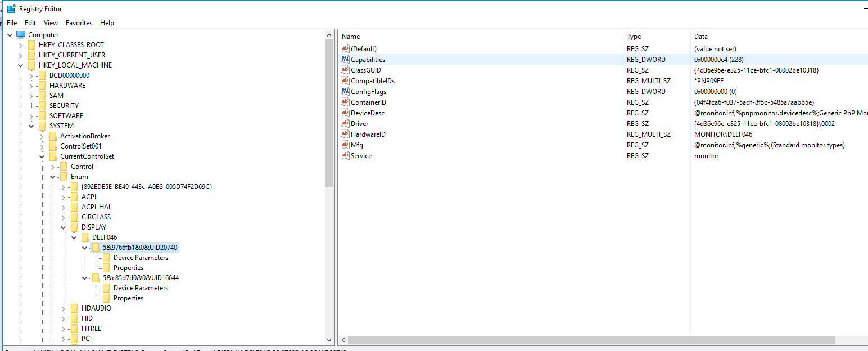Image resolution: width=868 pixels, height=351 pixels.
Task: Select the HKEY_CLASSES_ROOT folder icon
Action: coord(31,45)
